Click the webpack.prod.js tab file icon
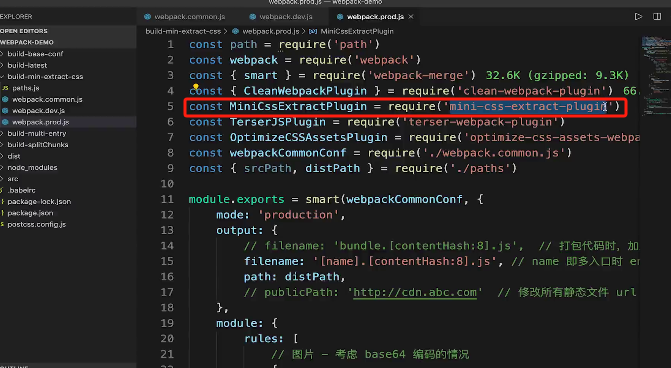 [x=340, y=17]
